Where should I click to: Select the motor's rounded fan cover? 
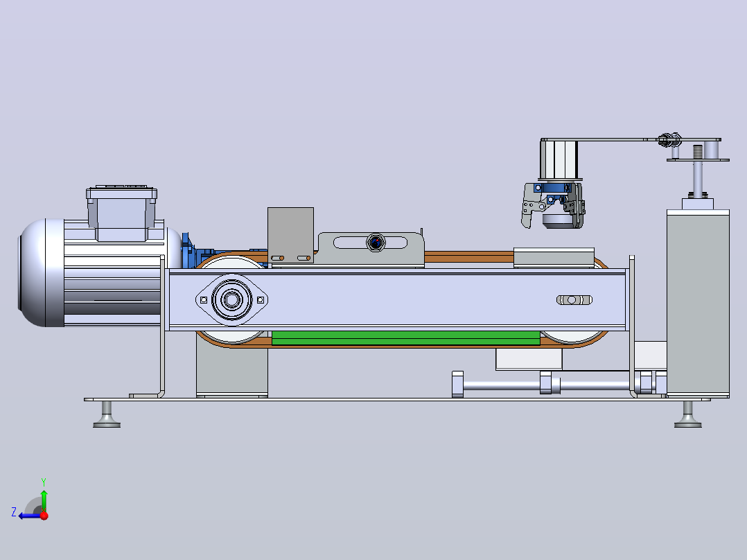point(40,272)
